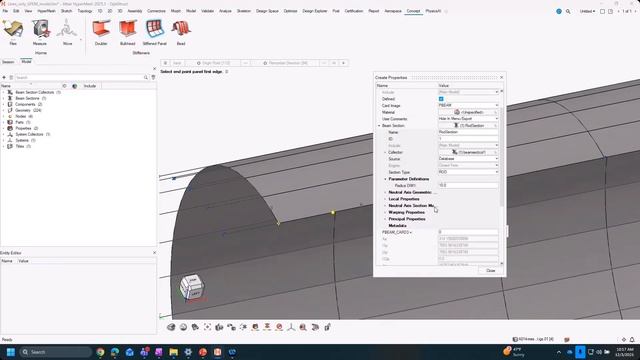Close the Entity Editor panel

(x=154, y=253)
